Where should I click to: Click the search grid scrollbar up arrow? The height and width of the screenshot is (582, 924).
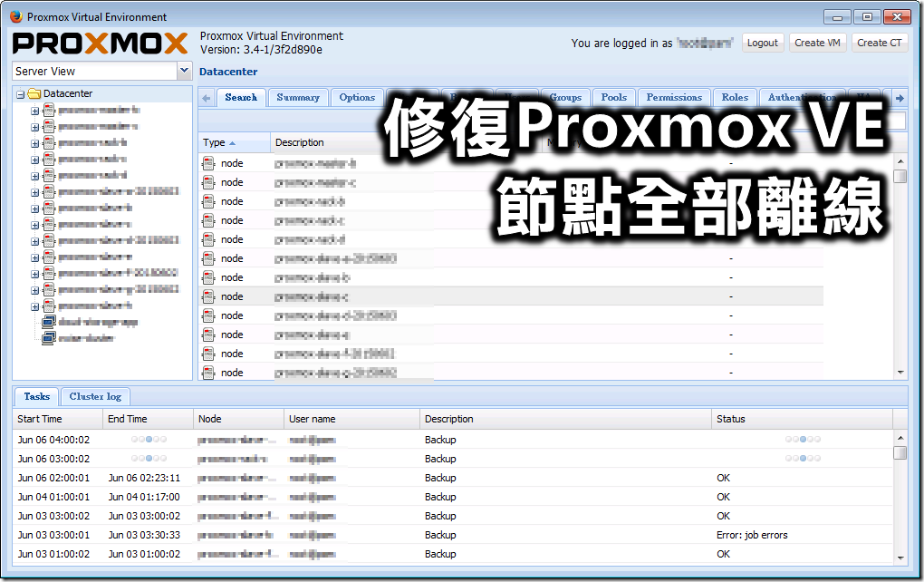click(x=900, y=161)
